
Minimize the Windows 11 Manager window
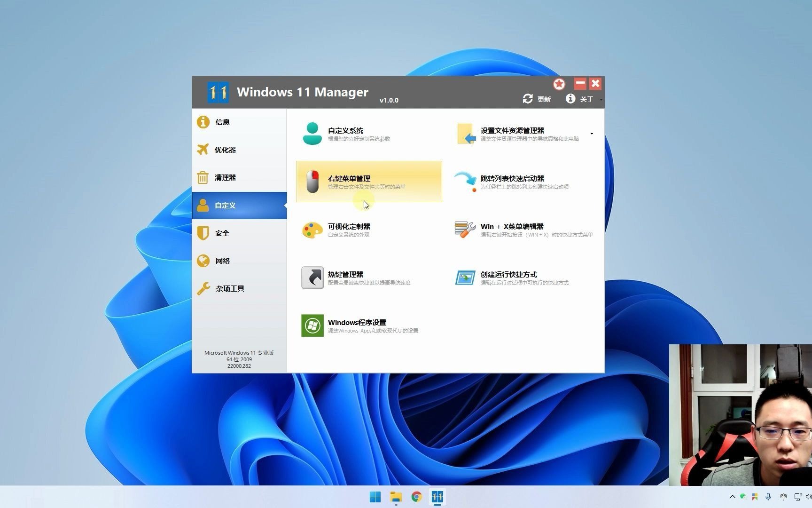[x=580, y=84]
